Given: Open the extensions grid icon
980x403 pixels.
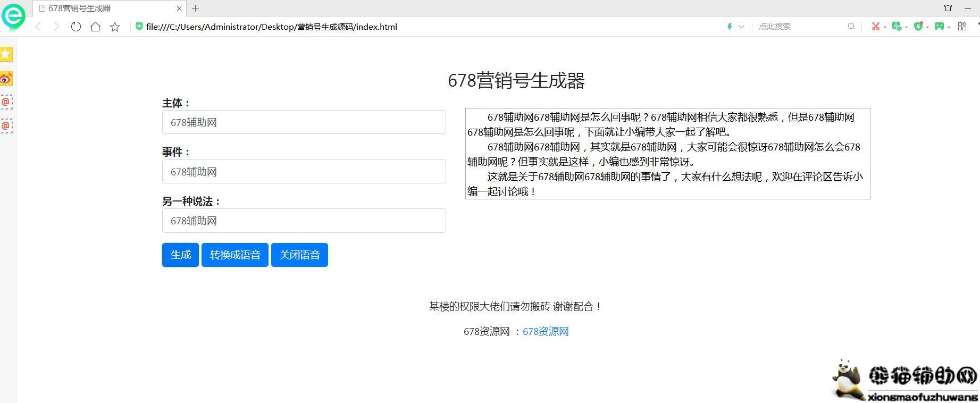Looking at the screenshot, I should click(x=962, y=26).
